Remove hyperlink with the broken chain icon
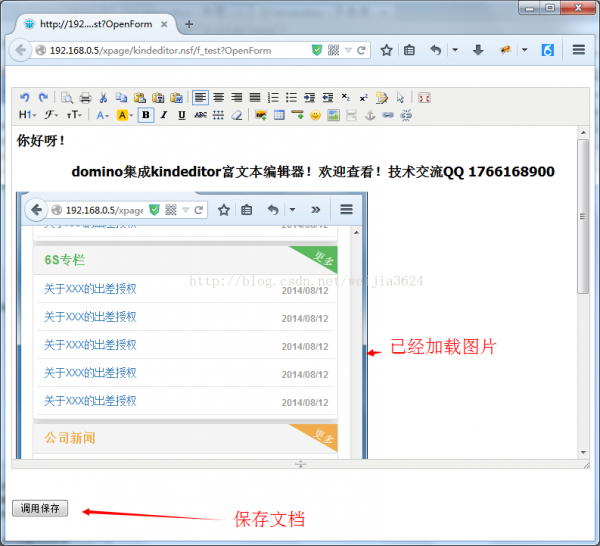The width and height of the screenshot is (600, 546). (x=406, y=115)
